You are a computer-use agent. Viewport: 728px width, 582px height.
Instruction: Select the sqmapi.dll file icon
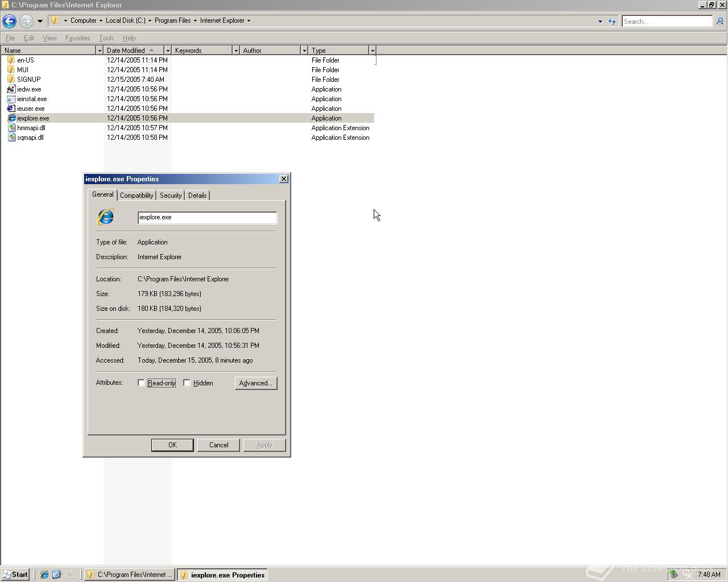(11, 137)
